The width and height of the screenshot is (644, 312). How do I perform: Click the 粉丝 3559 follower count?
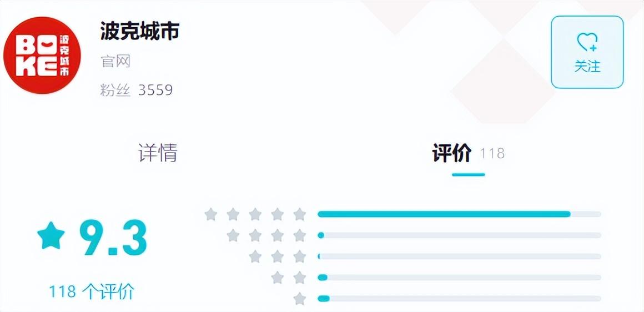[137, 90]
